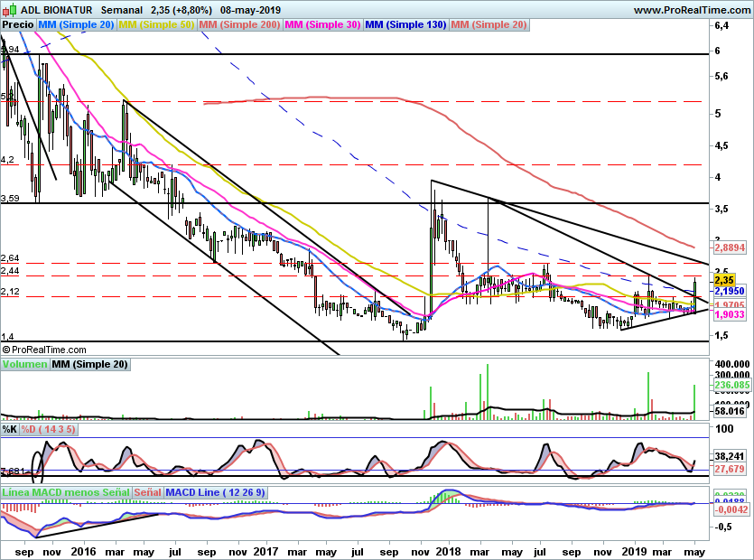
Task: Select the 2,44 price level label
Action: [10, 271]
